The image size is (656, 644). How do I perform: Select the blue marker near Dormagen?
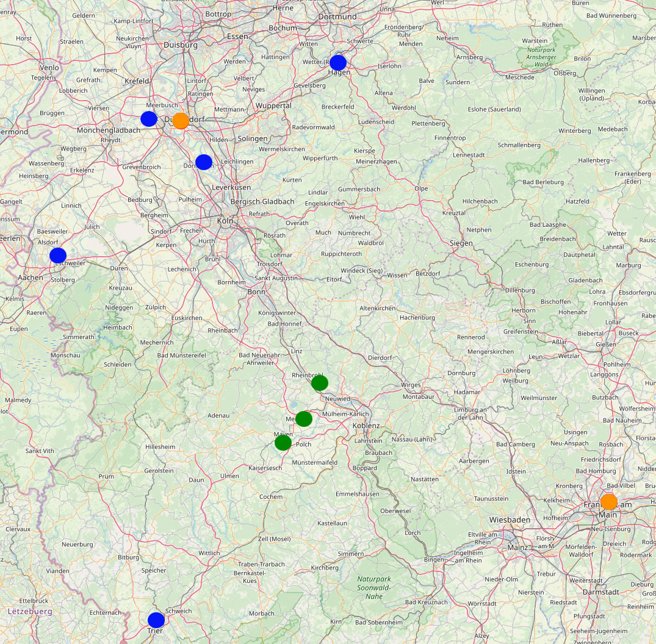[204, 162]
